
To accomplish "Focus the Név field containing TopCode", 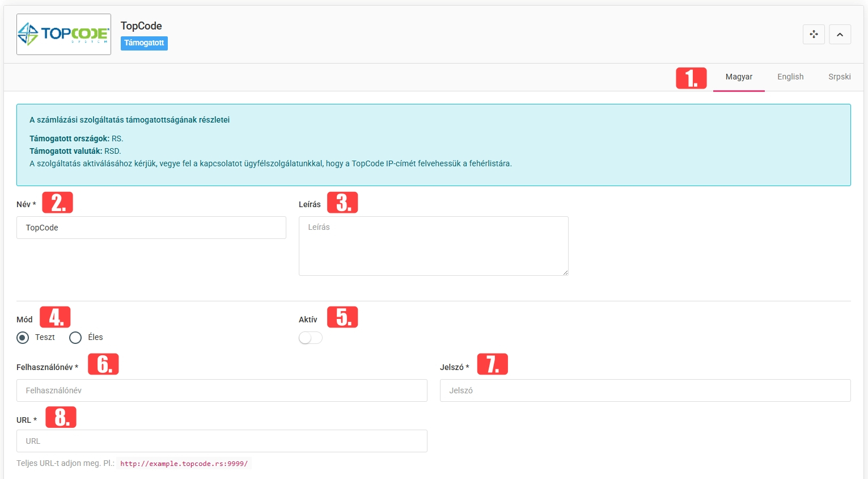I will click(x=151, y=228).
